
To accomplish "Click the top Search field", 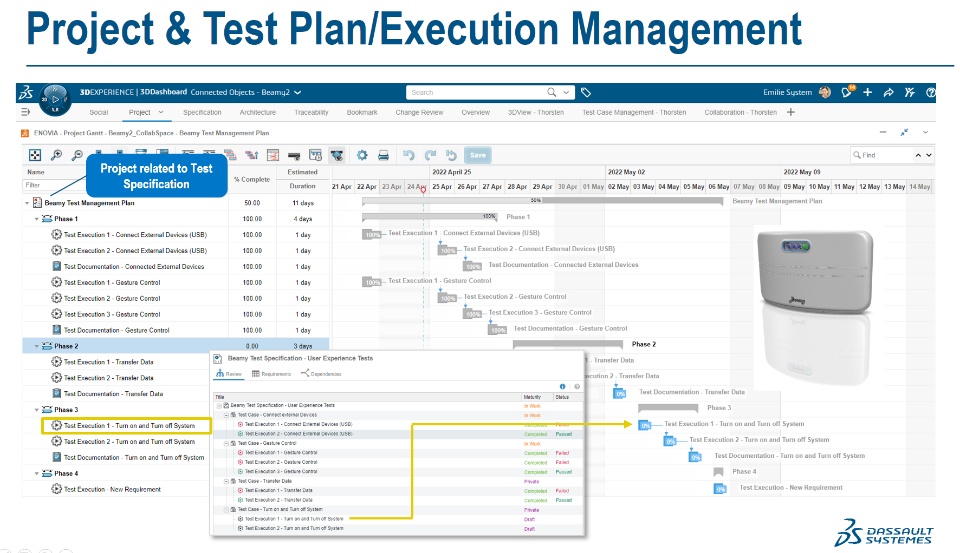I will [475, 92].
